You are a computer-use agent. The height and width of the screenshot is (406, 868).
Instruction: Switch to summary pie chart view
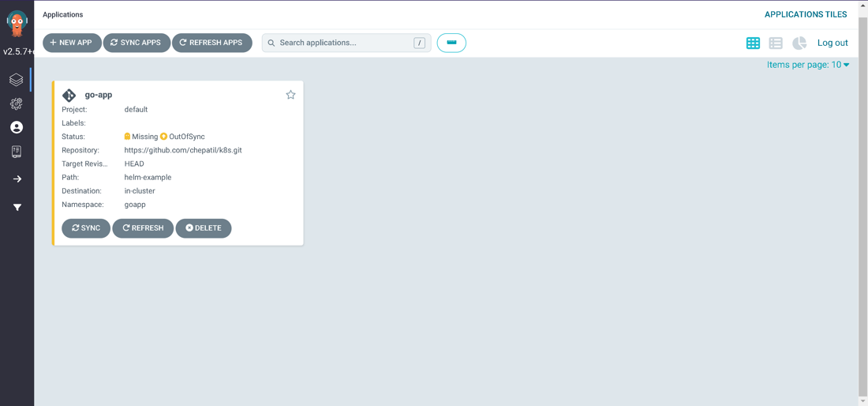point(799,43)
